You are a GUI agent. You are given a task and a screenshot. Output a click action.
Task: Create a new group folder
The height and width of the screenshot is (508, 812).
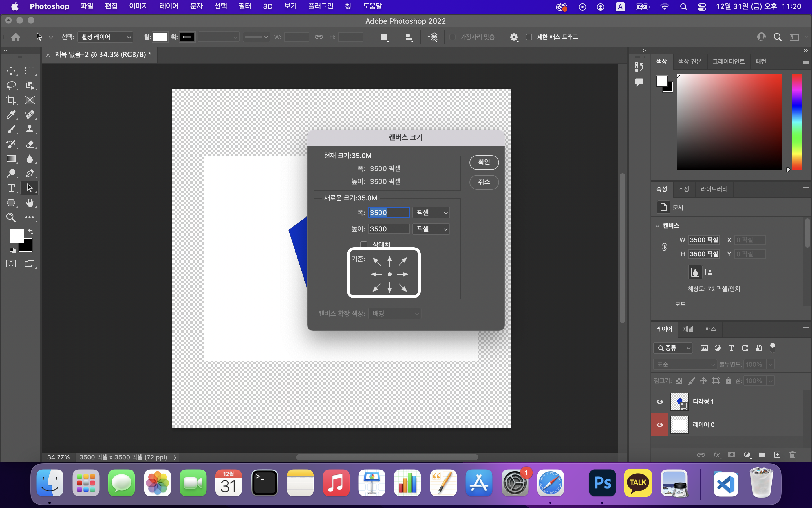(762, 455)
